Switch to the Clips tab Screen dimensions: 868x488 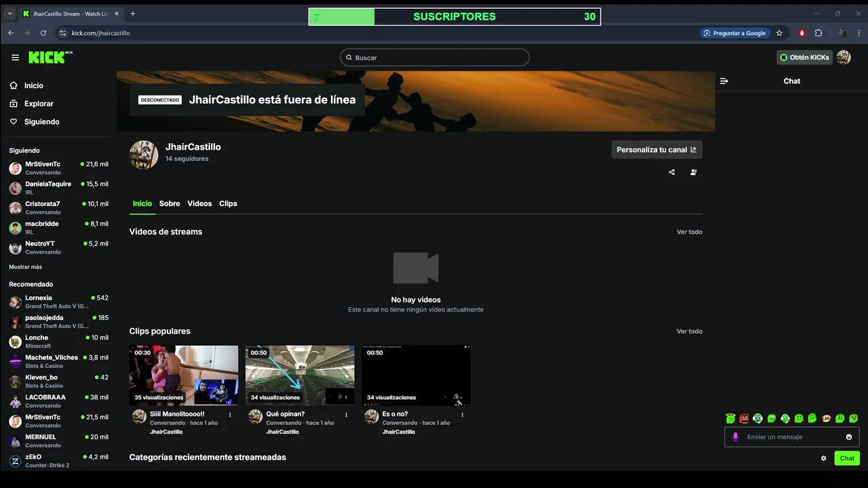(x=228, y=203)
